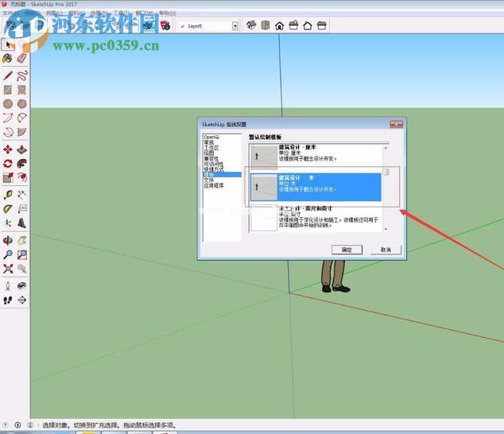Viewport: 504px width, 434px height.
Task: Activate the Orbit camera tool
Action: pos(7,239)
